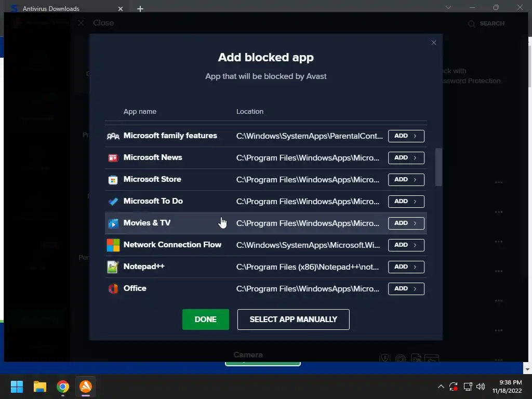Click the Microsoft News app icon
Screen dimensions: 532x399
pyautogui.click(x=113, y=158)
